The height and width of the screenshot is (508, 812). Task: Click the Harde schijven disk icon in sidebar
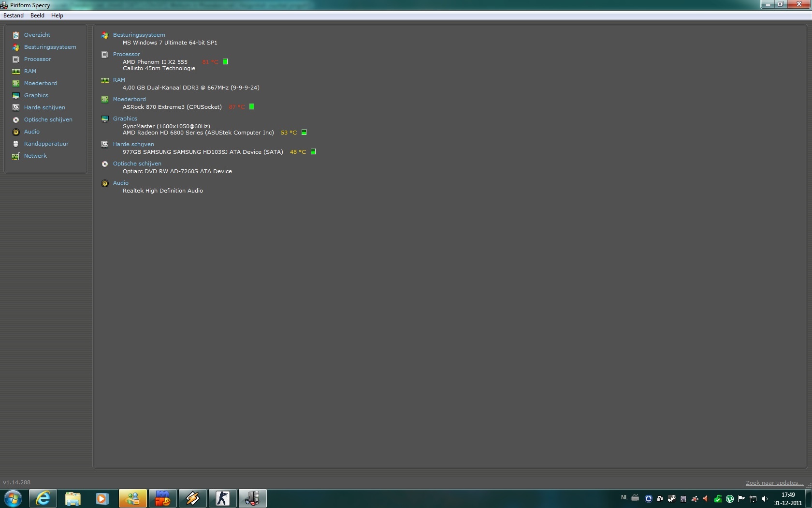click(16, 107)
